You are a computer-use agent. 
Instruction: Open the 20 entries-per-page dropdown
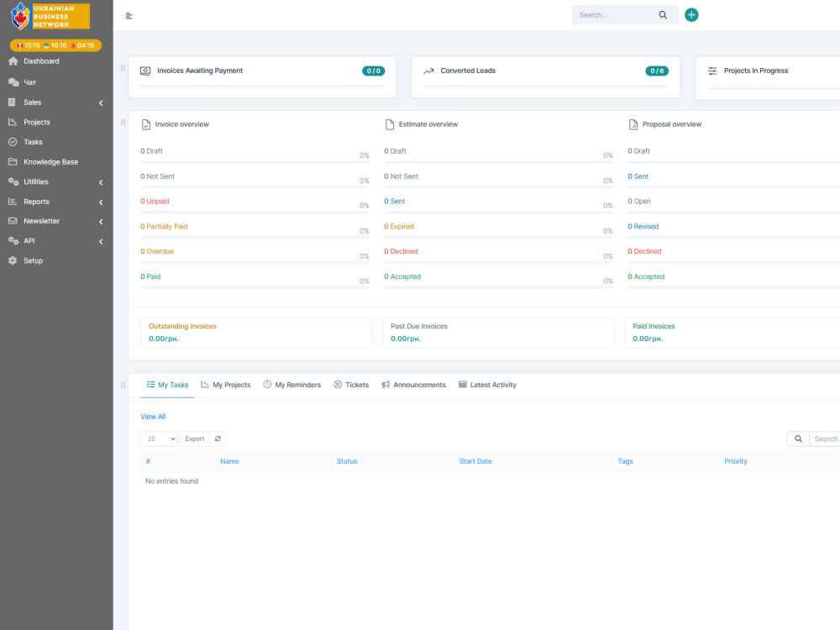point(159,438)
